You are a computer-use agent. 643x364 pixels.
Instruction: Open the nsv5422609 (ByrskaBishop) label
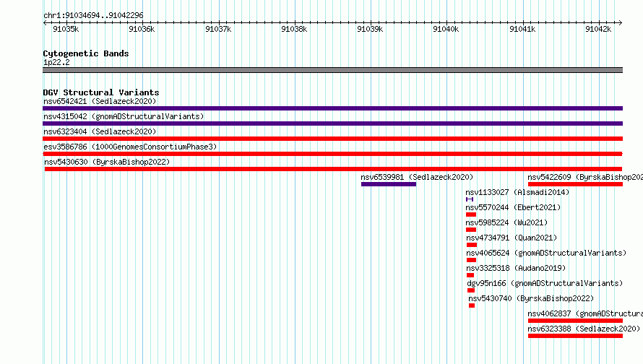pyautogui.click(x=585, y=177)
